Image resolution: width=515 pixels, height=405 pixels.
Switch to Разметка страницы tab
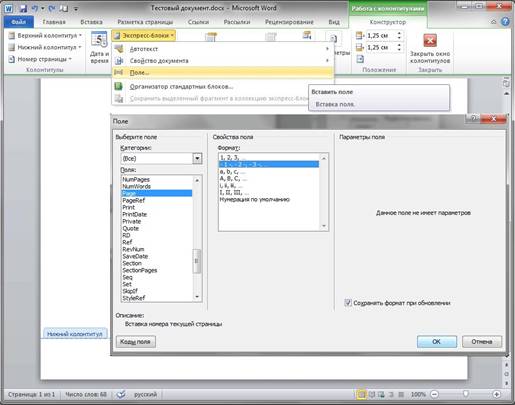(145, 22)
